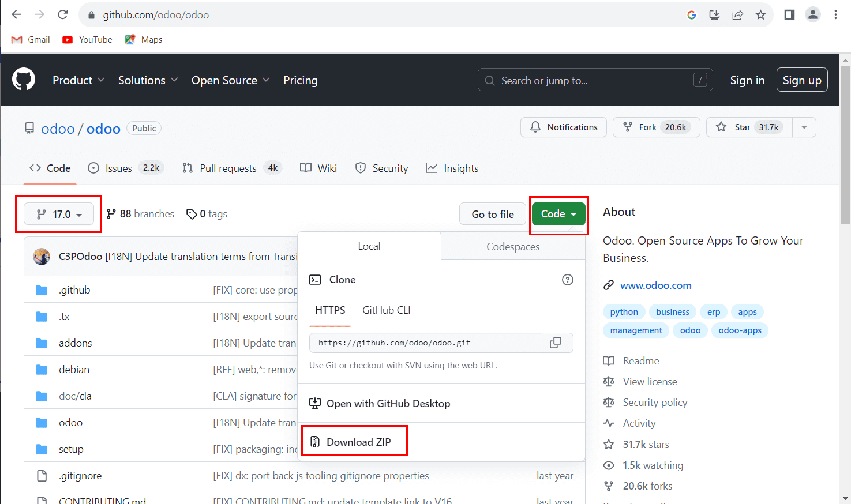851x504 pixels.
Task: Open the Chrome profile avatar
Action: click(812, 15)
